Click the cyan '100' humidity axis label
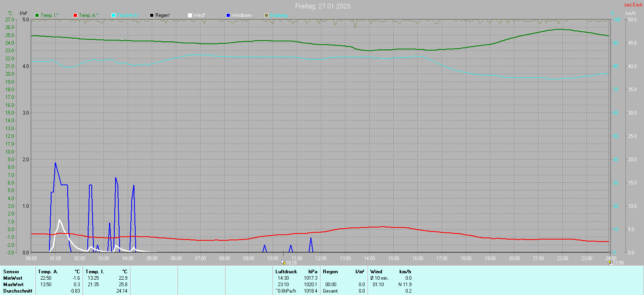 pos(617,20)
